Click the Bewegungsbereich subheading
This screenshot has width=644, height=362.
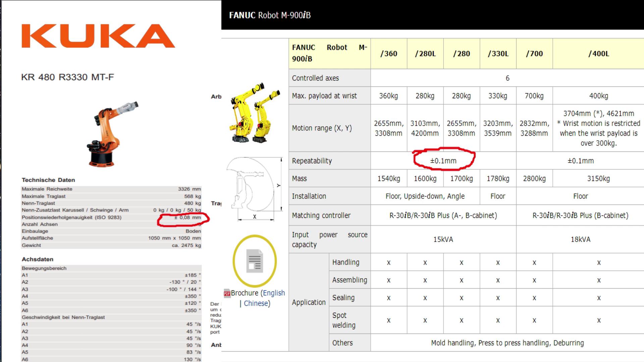click(x=44, y=268)
